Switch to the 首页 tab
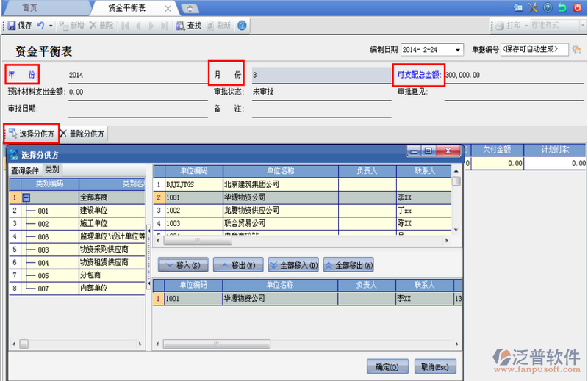 click(x=29, y=7)
